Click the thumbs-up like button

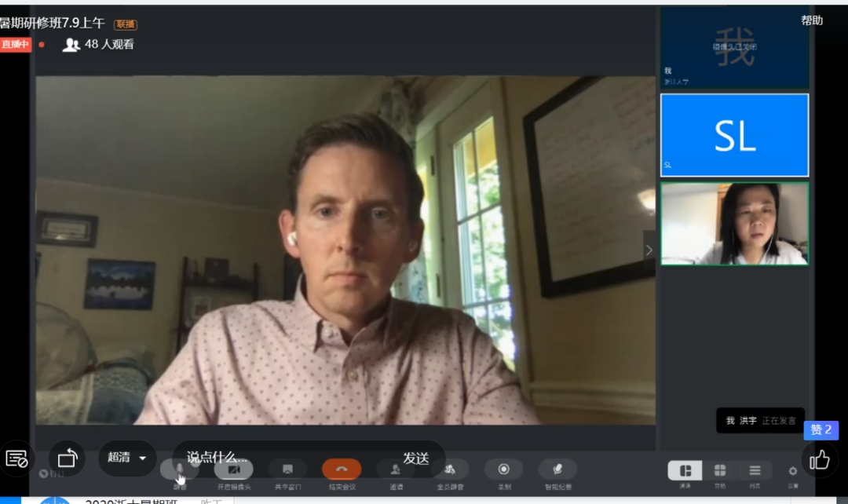(x=820, y=460)
